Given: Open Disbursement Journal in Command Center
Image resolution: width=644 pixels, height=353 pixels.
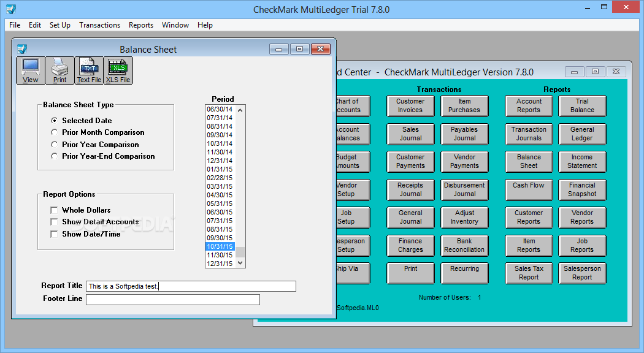Looking at the screenshot, I should [x=464, y=189].
